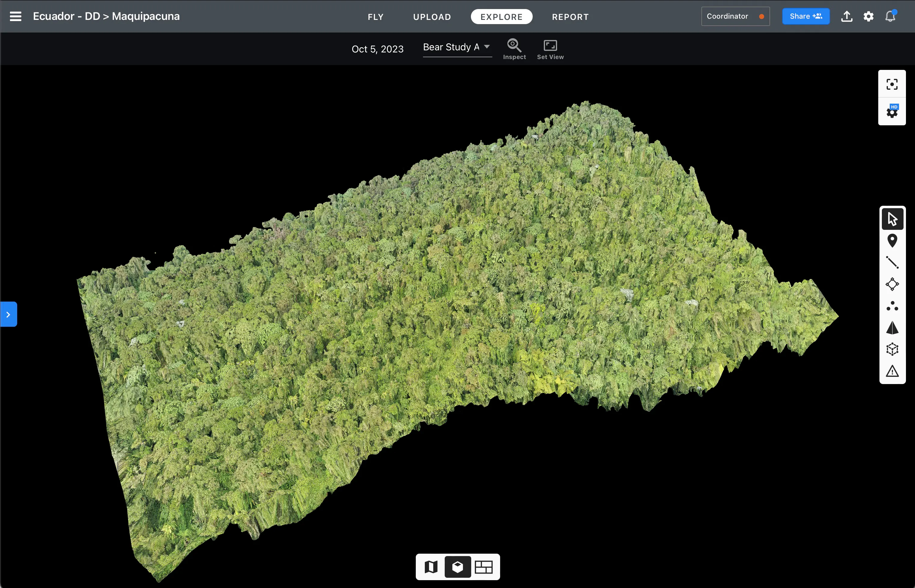The height and width of the screenshot is (588, 915).
Task: Select the warning triangle issue tool
Action: click(x=892, y=371)
